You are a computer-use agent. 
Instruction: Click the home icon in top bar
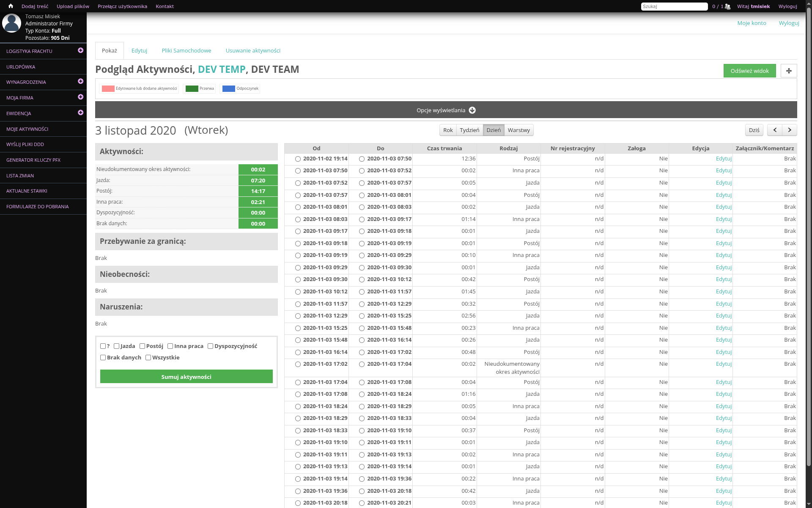11,6
